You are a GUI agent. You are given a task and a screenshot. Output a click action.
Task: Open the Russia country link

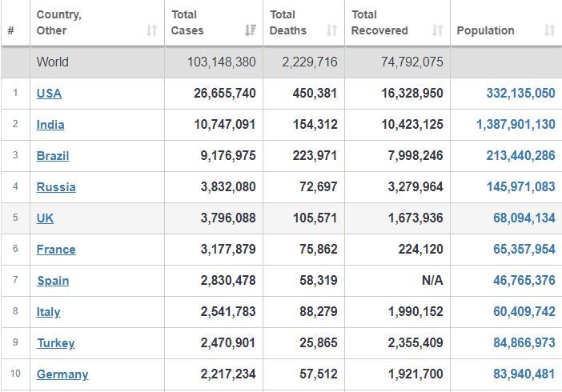(x=56, y=187)
